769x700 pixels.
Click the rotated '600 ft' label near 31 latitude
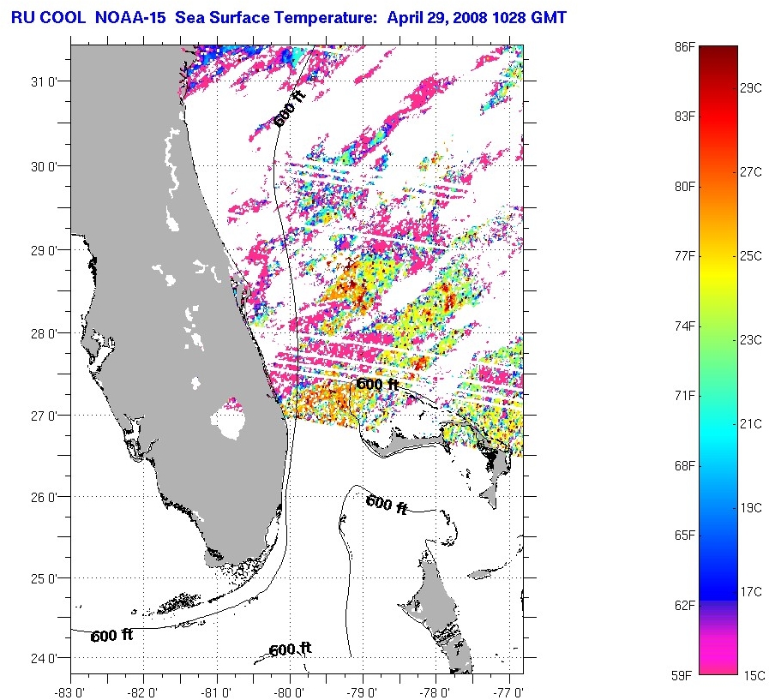[290, 109]
